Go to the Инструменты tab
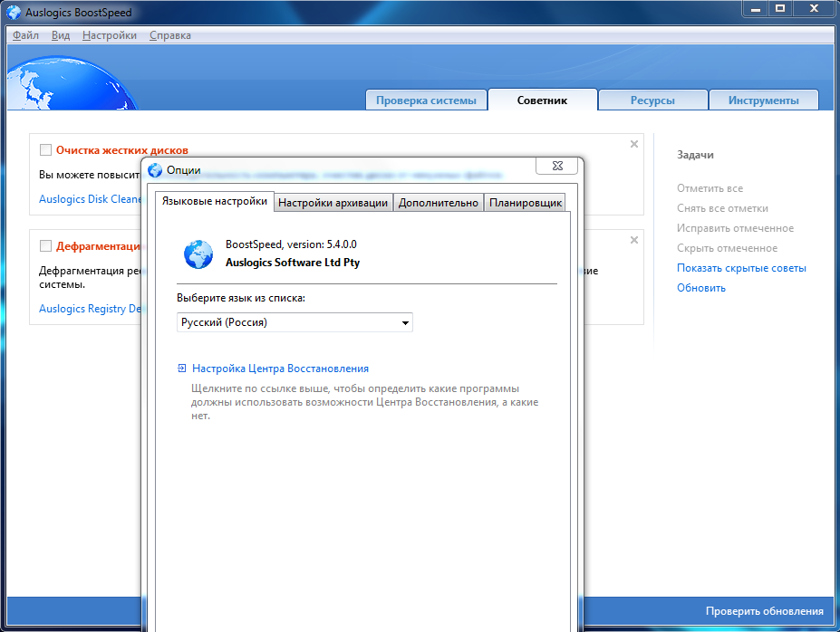 (763, 101)
